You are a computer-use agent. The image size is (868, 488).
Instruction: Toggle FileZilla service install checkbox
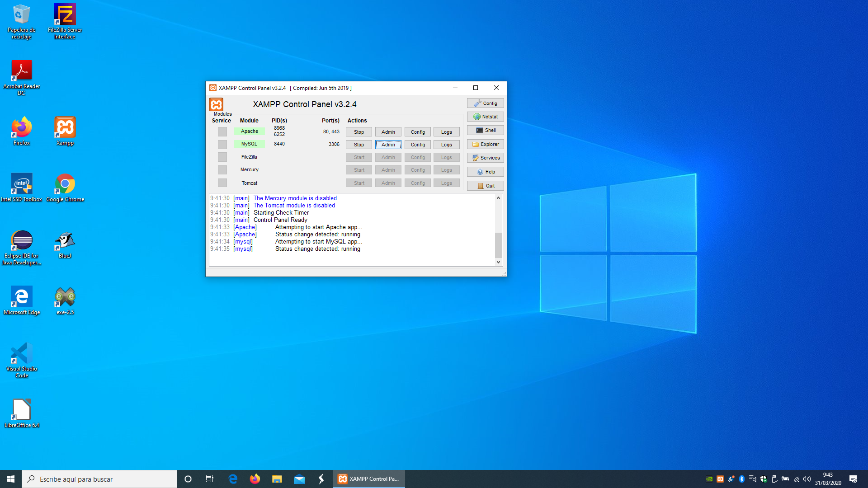222,157
